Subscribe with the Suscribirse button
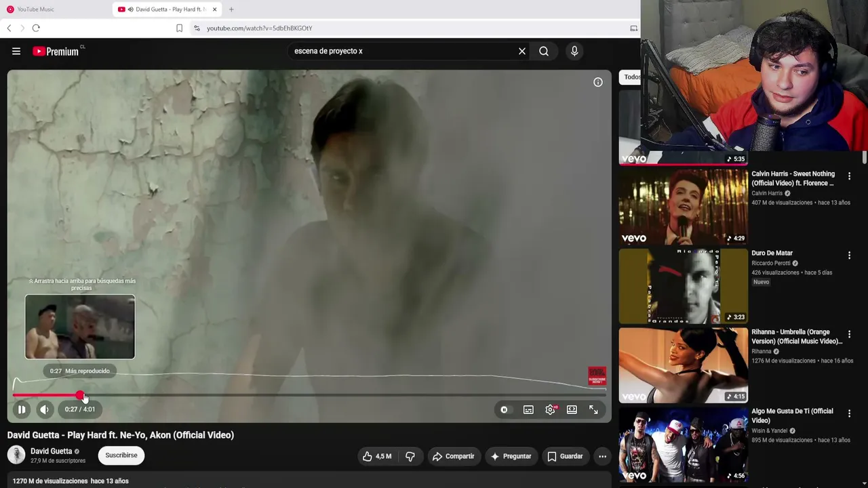 click(x=121, y=455)
